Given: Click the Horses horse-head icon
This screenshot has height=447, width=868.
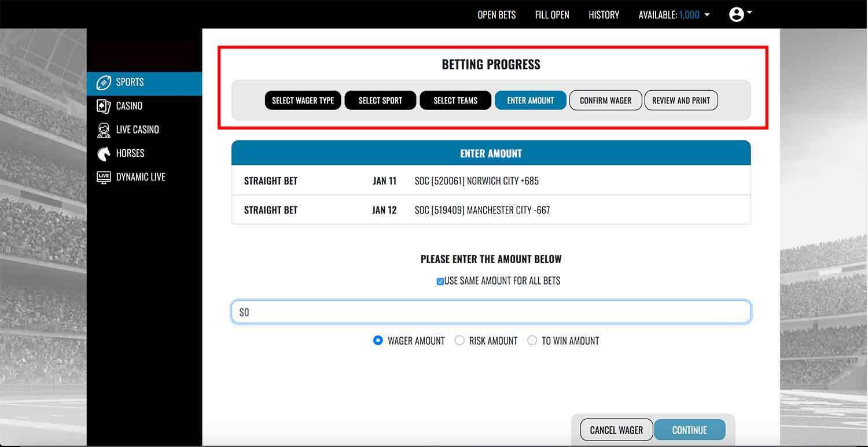Looking at the screenshot, I should (104, 153).
